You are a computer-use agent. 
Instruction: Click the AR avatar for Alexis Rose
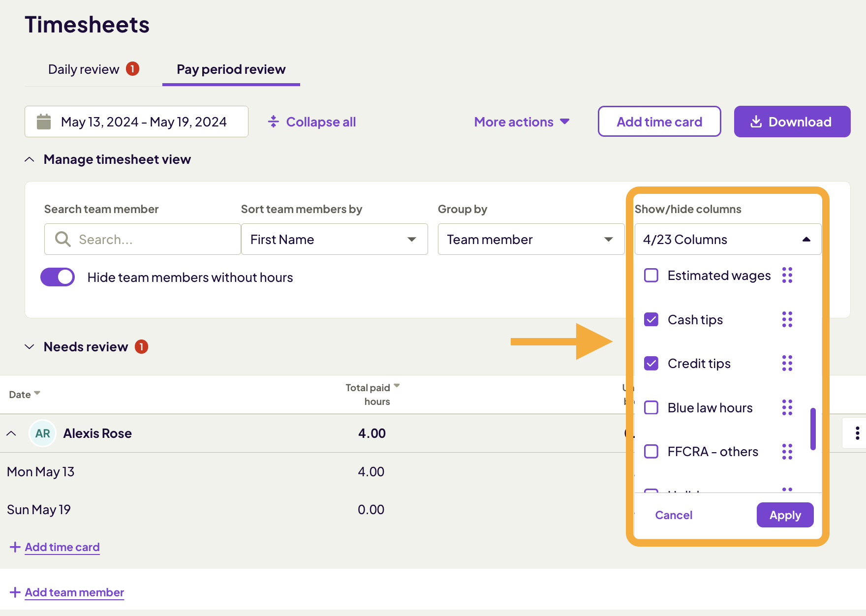(42, 433)
